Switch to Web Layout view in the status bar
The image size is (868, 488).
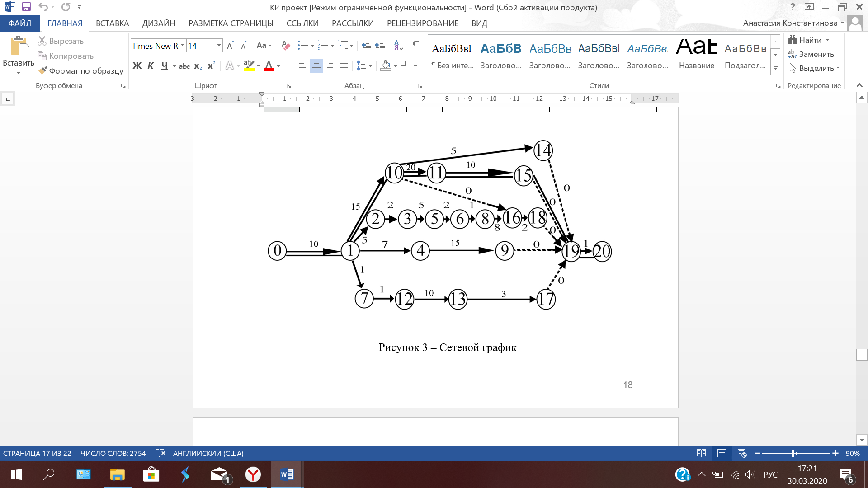click(x=742, y=453)
